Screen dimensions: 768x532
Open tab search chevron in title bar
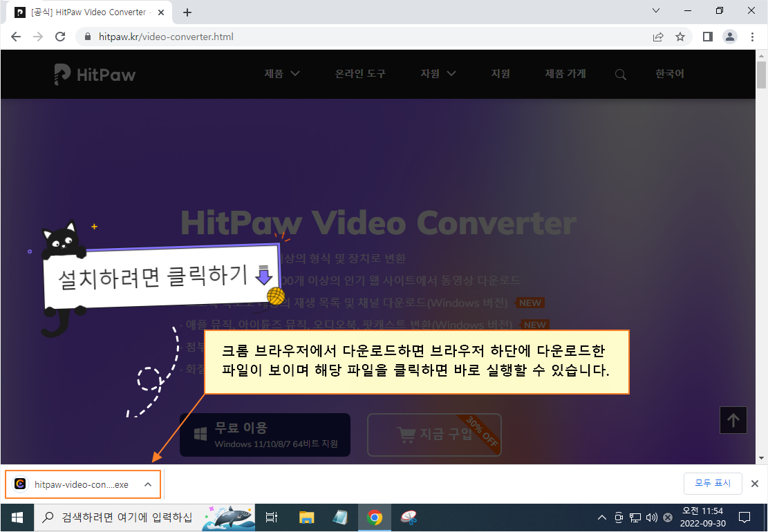pos(656,11)
